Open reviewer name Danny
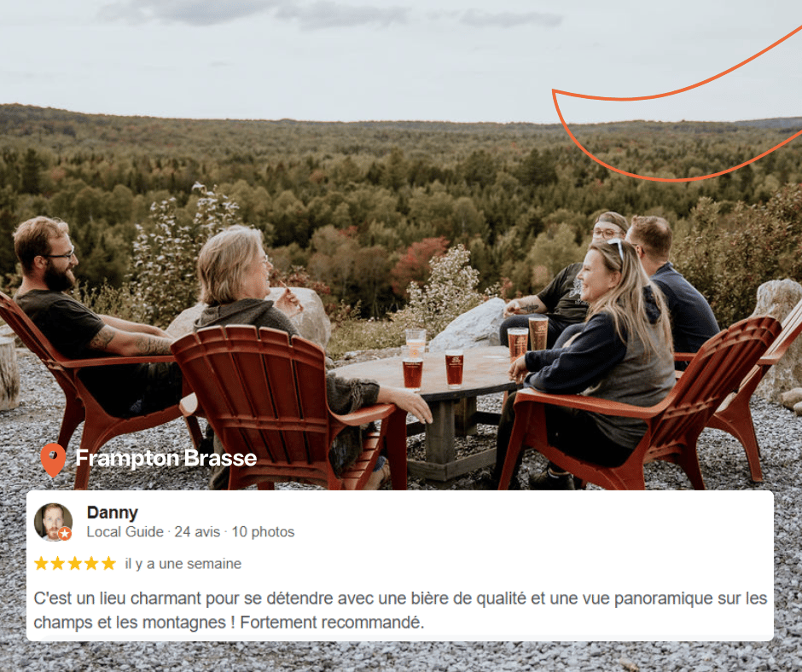Screen dimensions: 802x672 click(x=113, y=513)
